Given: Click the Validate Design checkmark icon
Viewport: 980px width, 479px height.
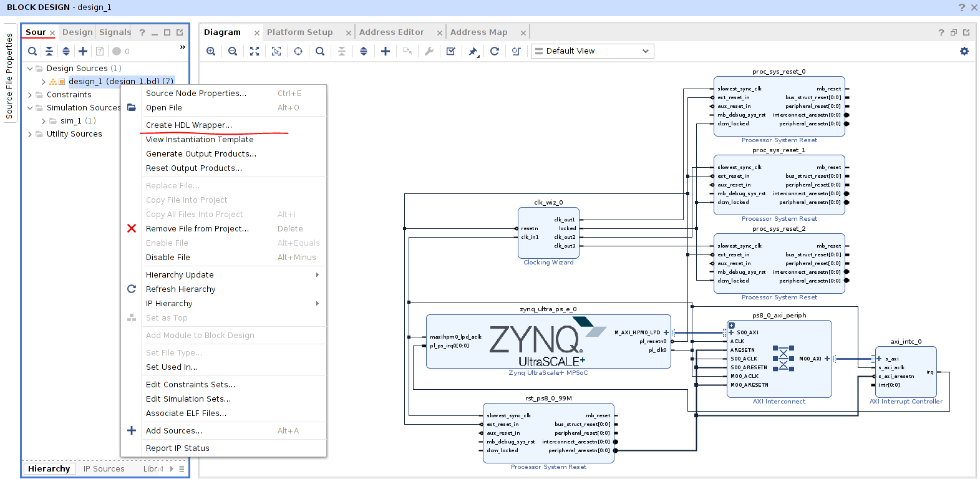Looking at the screenshot, I should [451, 51].
